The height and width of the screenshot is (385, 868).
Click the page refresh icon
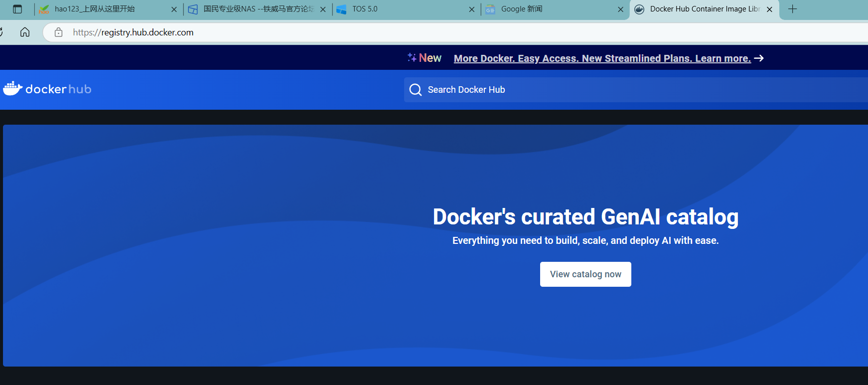(1, 32)
